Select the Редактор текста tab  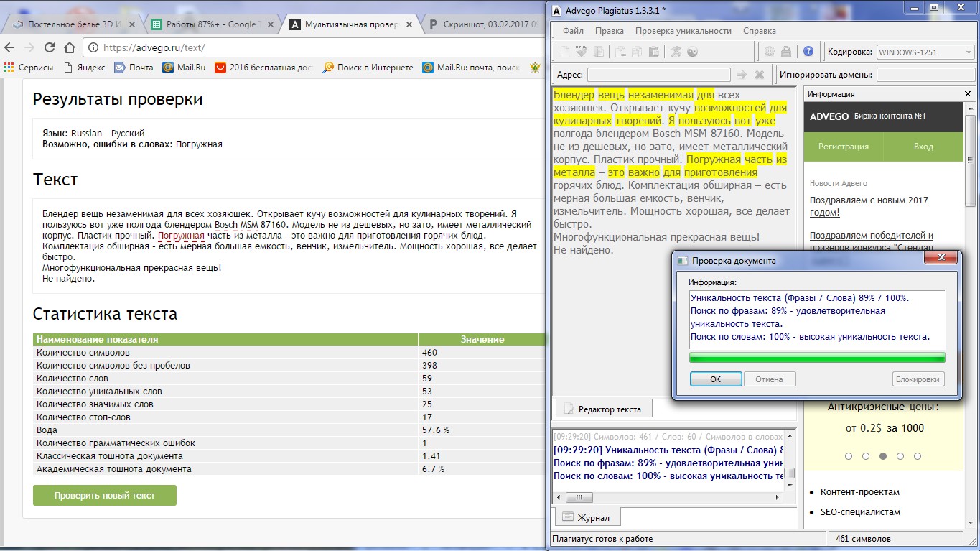(603, 409)
